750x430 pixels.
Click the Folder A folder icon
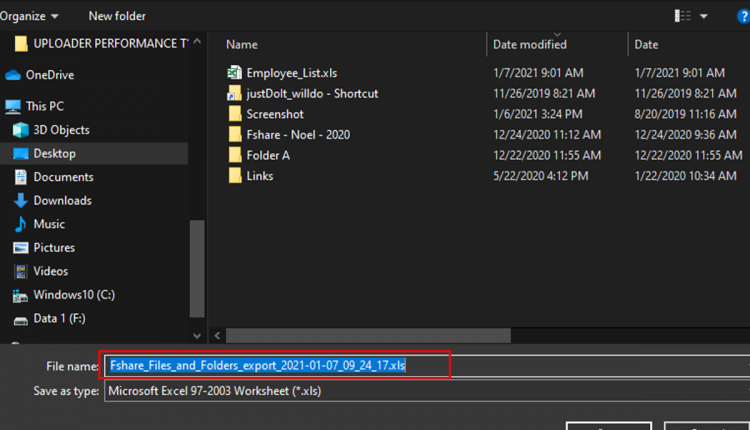pos(235,155)
